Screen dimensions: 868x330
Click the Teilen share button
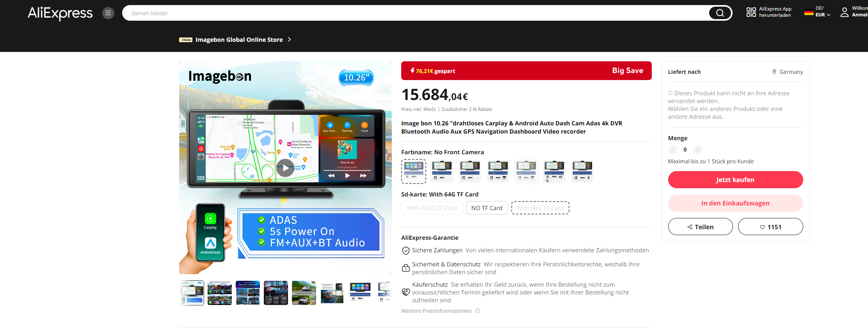click(700, 227)
